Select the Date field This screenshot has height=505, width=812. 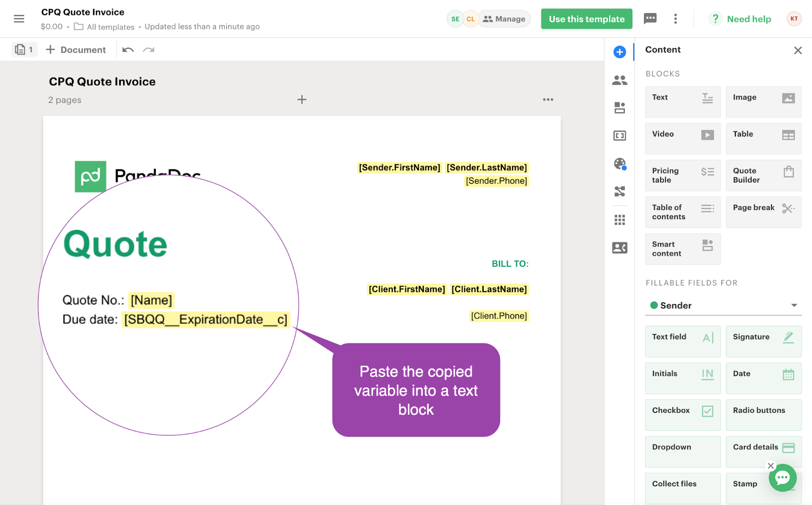[x=764, y=378]
